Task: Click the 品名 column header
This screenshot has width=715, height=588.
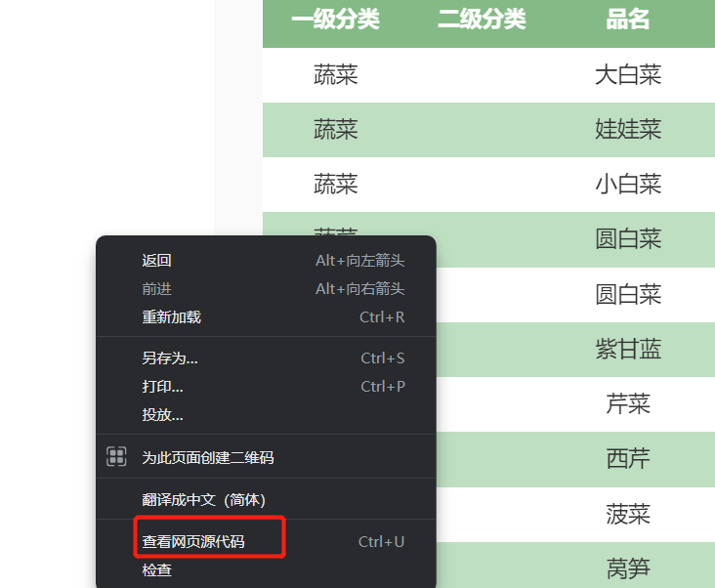Action: 628,20
